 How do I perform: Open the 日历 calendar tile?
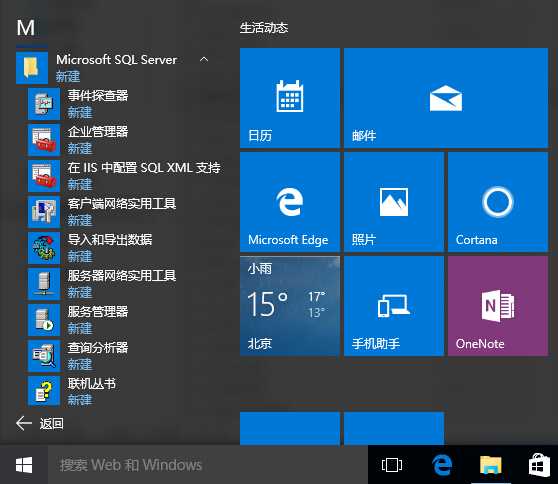coord(290,98)
